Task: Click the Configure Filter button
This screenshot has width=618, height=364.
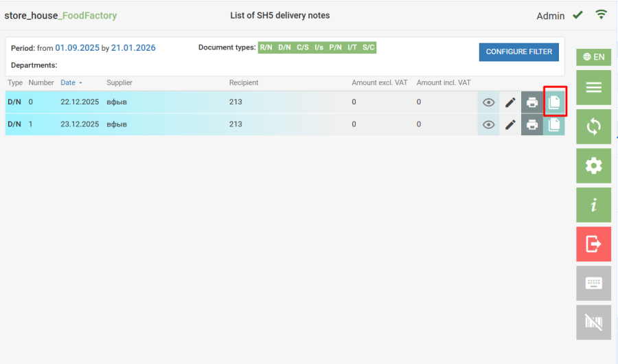Action: coord(519,52)
